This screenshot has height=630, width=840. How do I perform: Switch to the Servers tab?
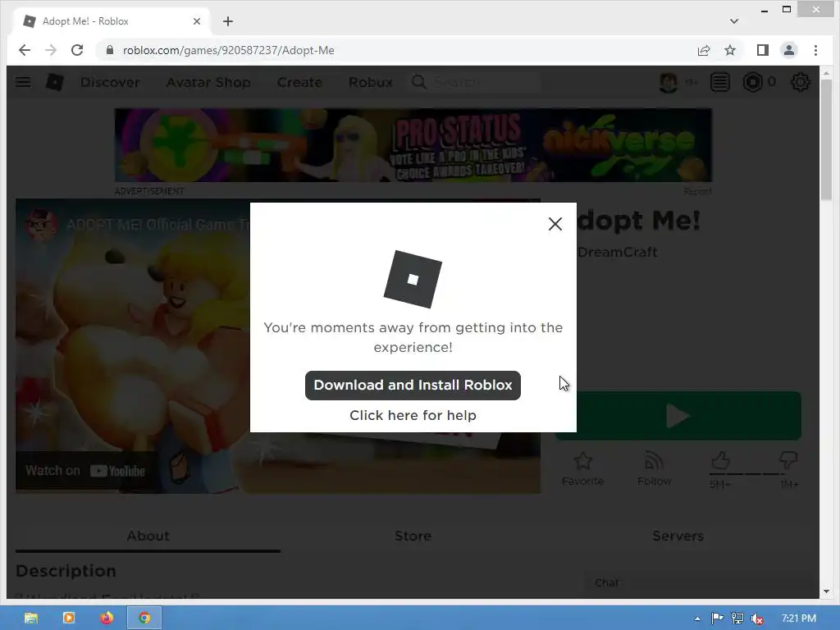(678, 536)
